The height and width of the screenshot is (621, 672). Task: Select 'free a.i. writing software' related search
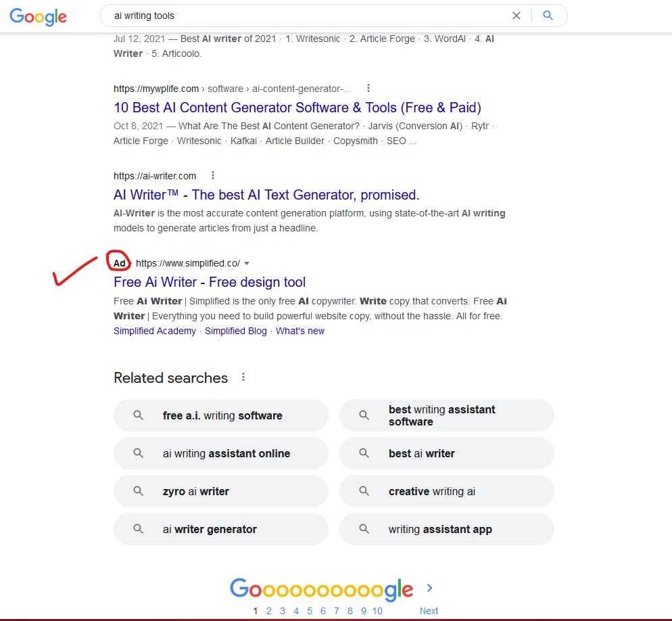pyautogui.click(x=222, y=415)
